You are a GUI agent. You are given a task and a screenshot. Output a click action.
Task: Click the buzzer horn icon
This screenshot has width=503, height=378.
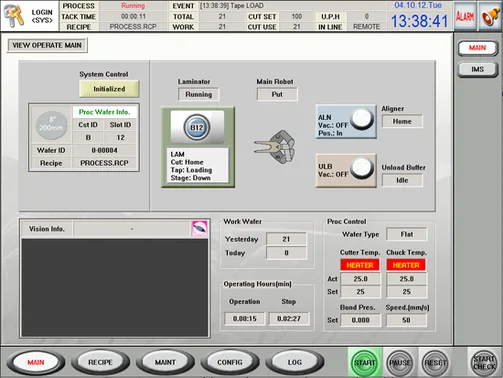(x=490, y=16)
